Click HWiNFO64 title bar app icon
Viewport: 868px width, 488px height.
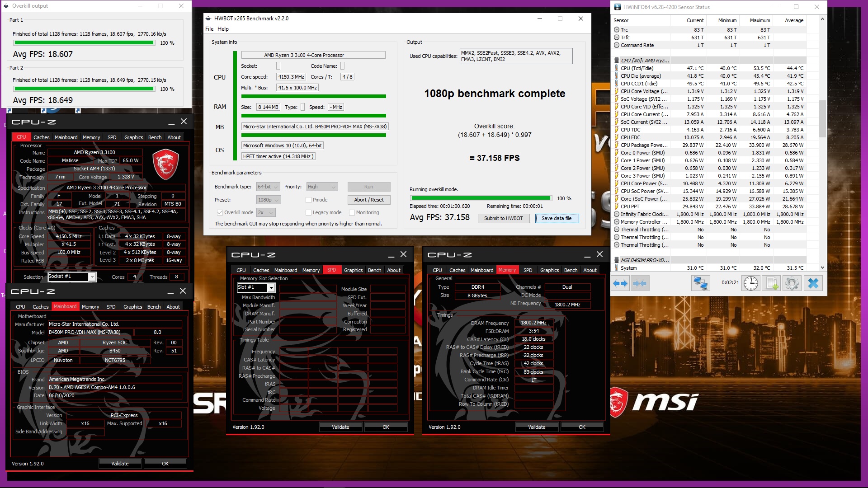tap(618, 7)
